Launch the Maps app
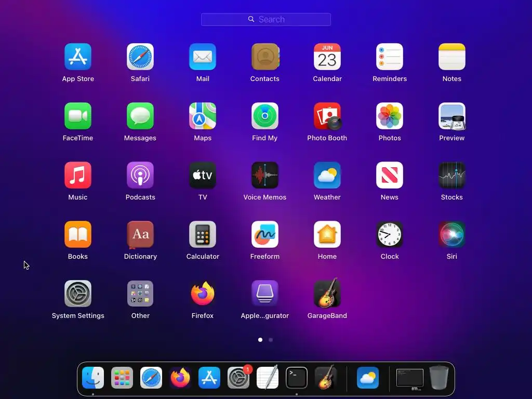Image resolution: width=532 pixels, height=399 pixels. click(203, 116)
